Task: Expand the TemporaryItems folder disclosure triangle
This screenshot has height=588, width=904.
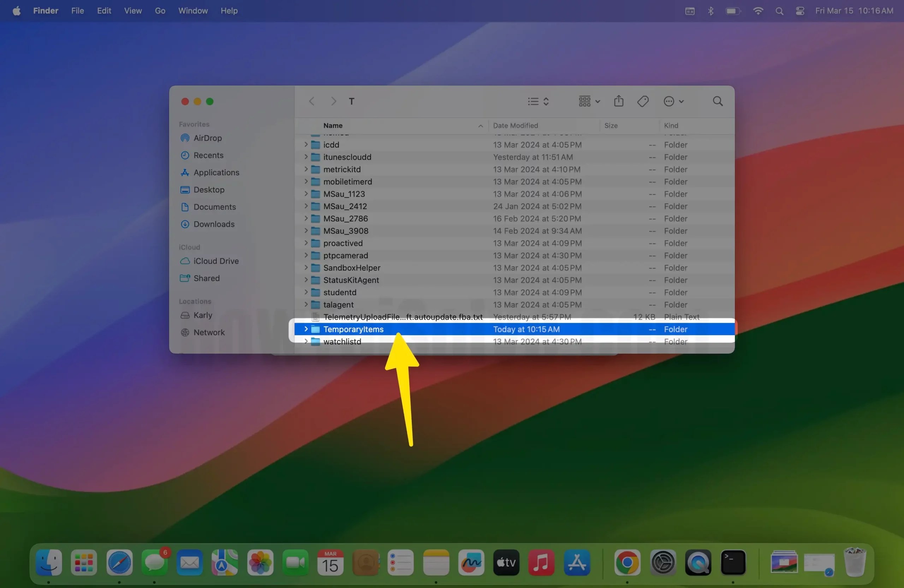Action: coord(306,329)
